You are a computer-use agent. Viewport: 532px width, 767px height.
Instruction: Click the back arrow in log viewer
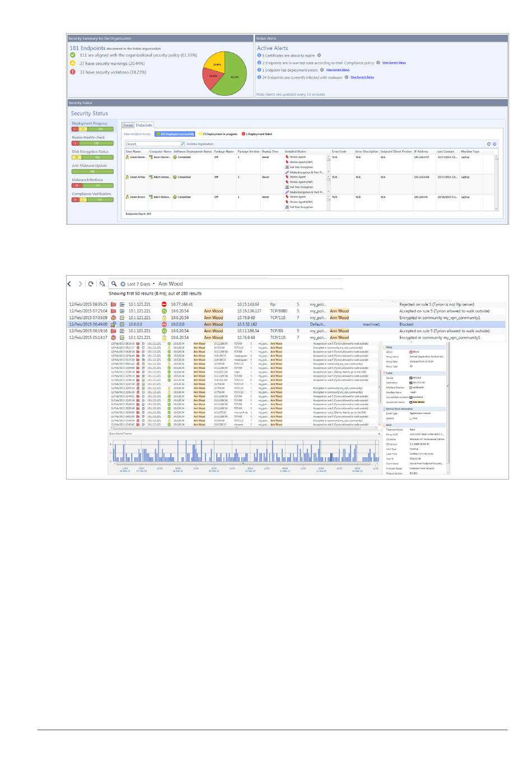click(69, 284)
